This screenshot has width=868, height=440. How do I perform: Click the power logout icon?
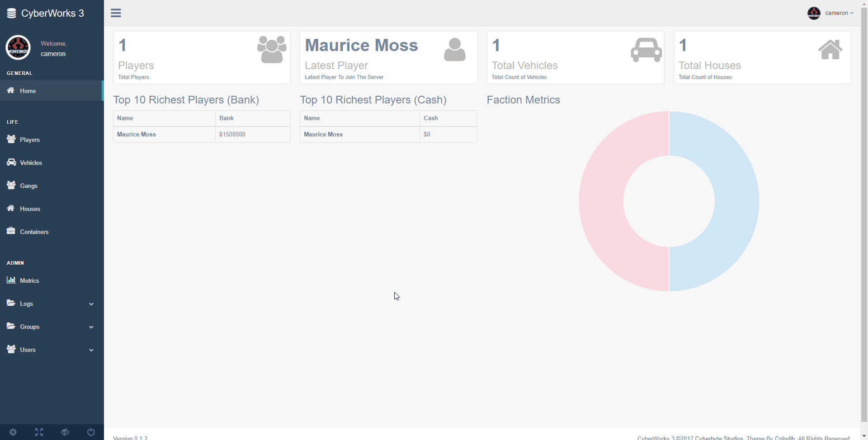click(x=91, y=432)
